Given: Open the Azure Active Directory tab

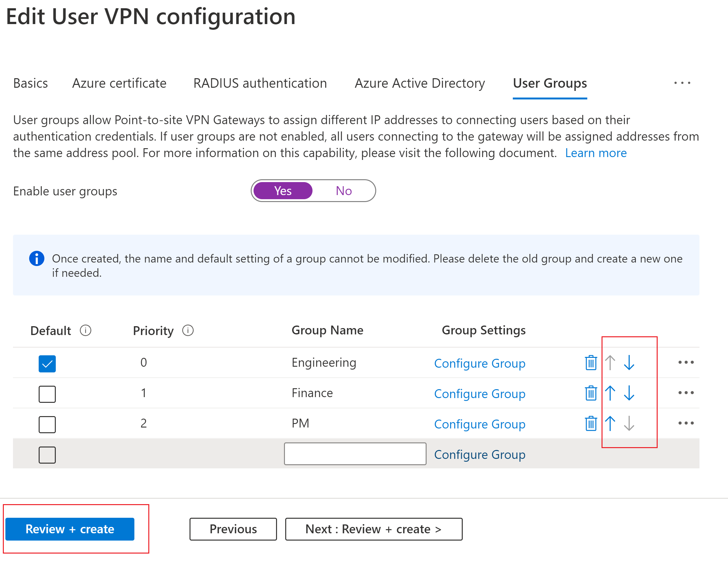Looking at the screenshot, I should (x=420, y=83).
